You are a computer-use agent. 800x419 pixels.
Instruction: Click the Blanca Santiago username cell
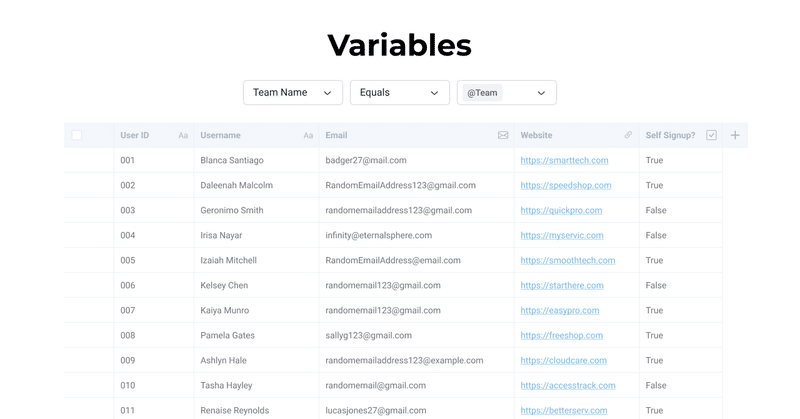pyautogui.click(x=257, y=160)
